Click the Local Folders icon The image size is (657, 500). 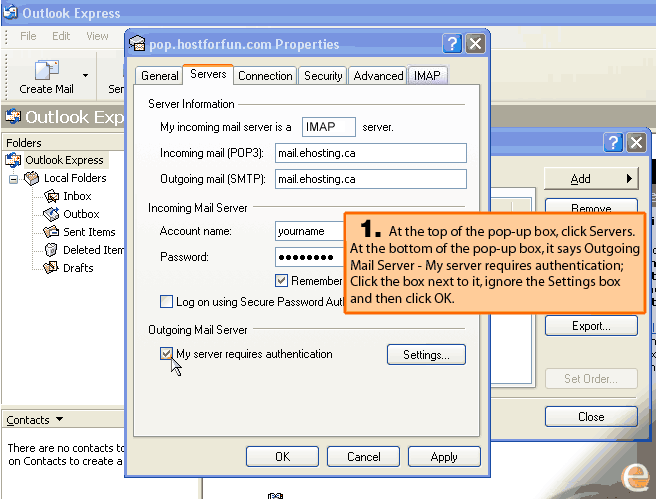point(31,178)
